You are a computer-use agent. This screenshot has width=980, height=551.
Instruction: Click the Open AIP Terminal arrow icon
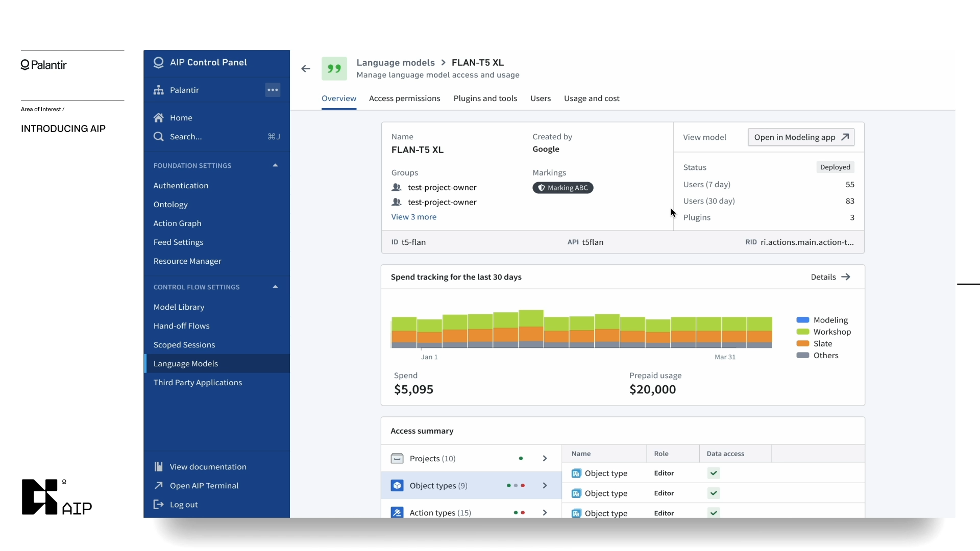click(x=159, y=486)
